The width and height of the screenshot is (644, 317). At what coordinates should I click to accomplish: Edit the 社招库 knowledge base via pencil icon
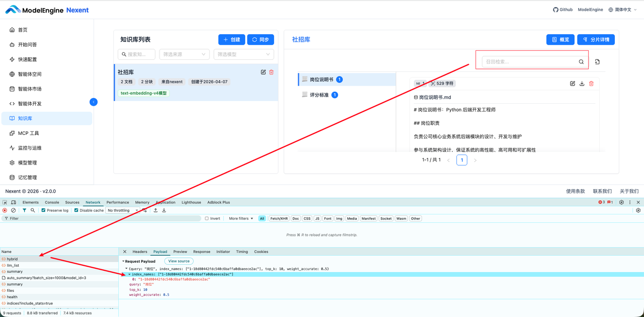point(263,72)
